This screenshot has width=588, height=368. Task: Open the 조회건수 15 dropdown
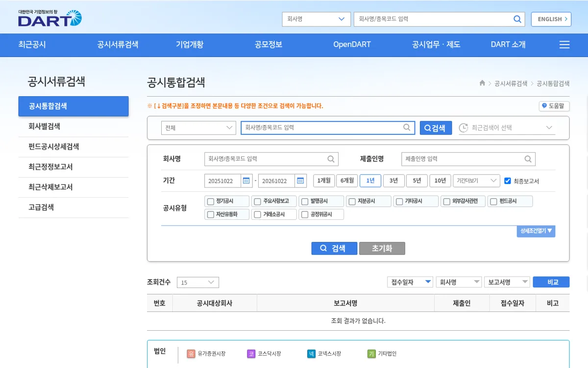[198, 283]
